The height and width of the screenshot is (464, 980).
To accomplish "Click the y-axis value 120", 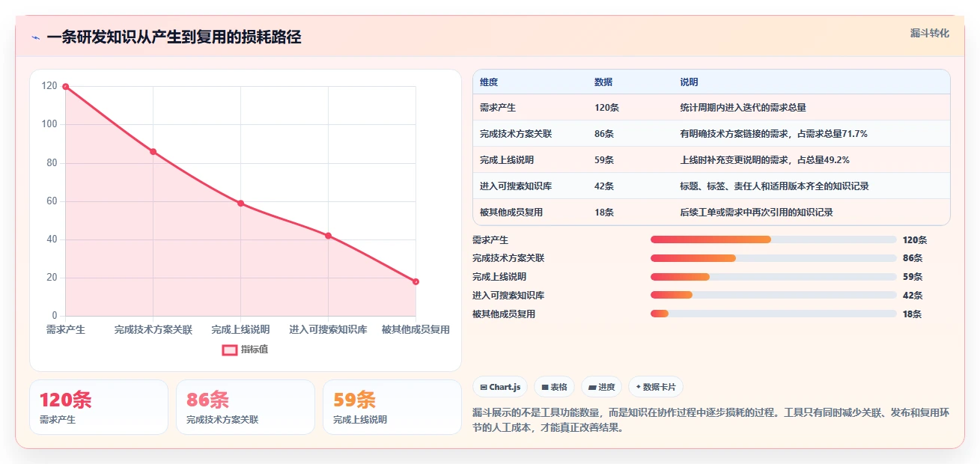I will pos(49,86).
